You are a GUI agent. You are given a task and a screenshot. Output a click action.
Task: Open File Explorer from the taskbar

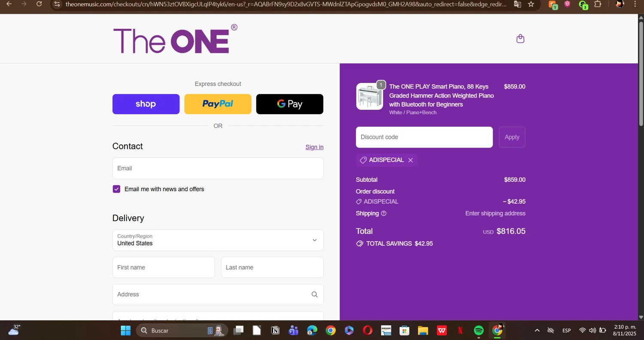423,331
